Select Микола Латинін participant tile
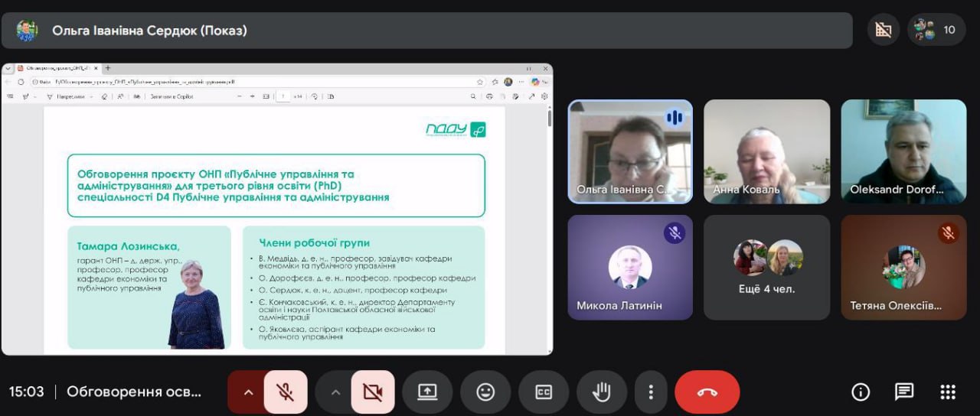This screenshot has width=980, height=416. click(x=630, y=267)
